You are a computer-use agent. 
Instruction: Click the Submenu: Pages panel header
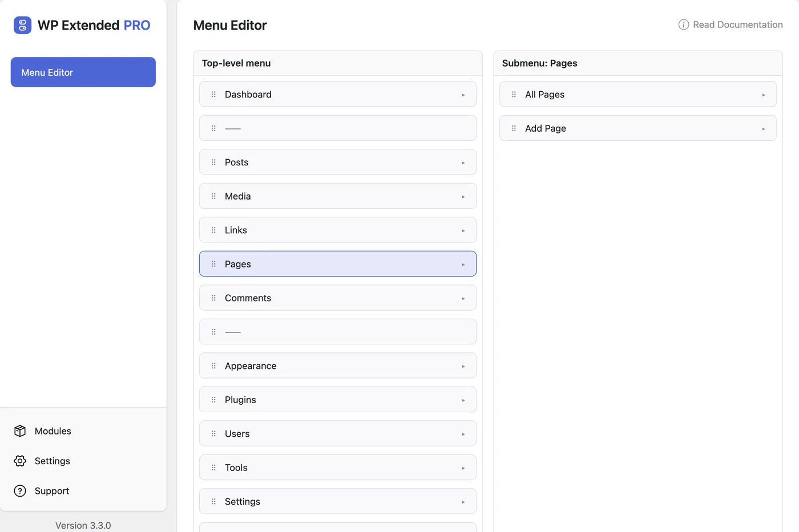(638, 63)
